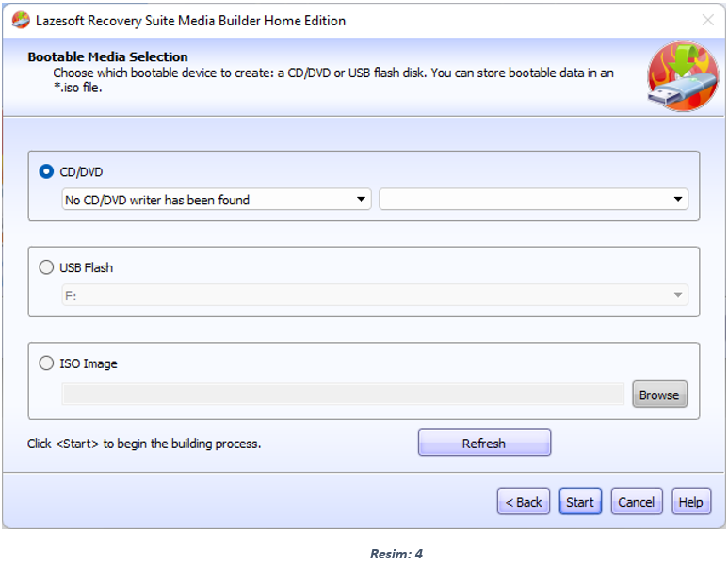
Task: Refresh the device list
Action: [484, 444]
